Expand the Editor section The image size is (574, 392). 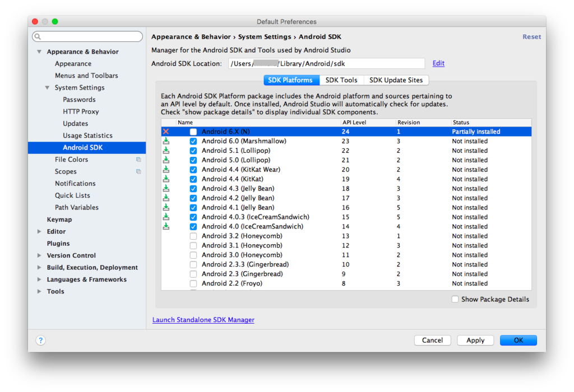click(39, 231)
